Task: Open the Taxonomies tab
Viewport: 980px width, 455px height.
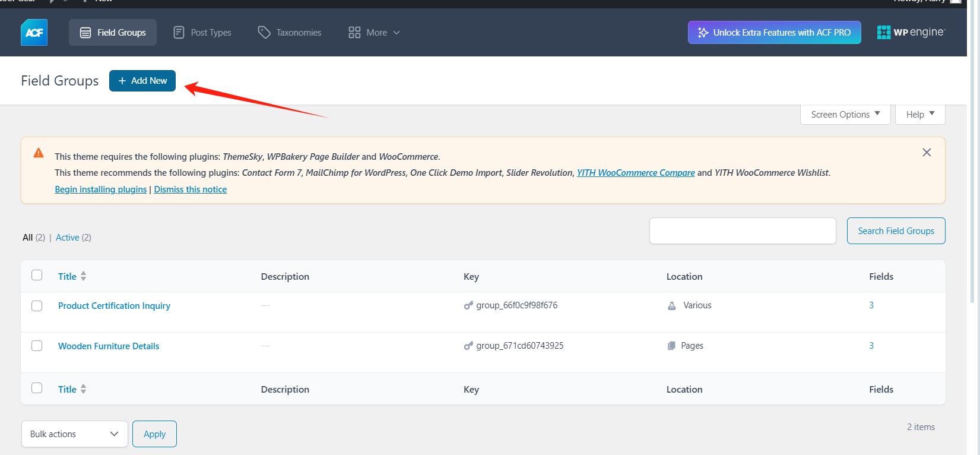Action: click(290, 33)
